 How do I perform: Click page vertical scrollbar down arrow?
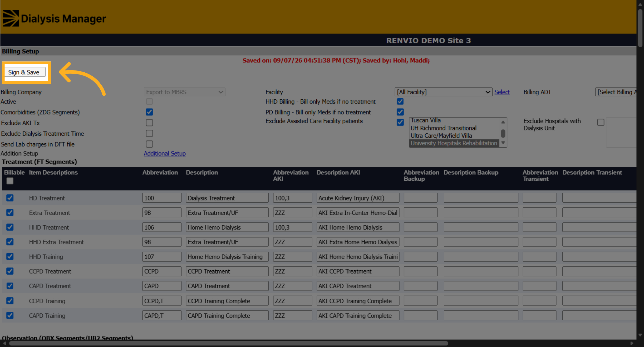(640, 335)
